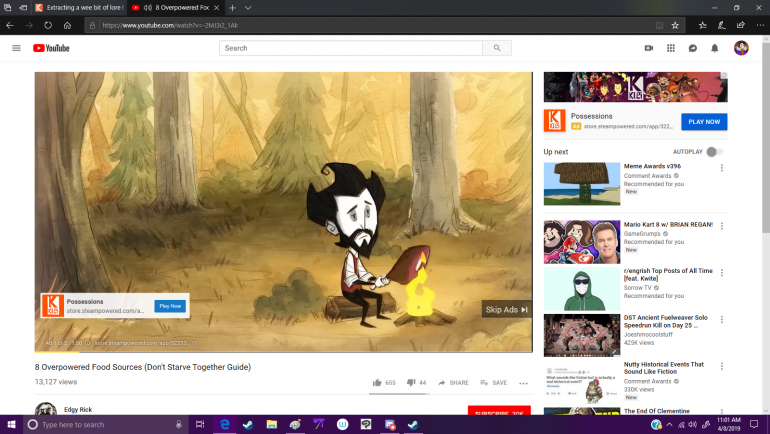Click the YouTube search magnifier button

[x=497, y=48]
